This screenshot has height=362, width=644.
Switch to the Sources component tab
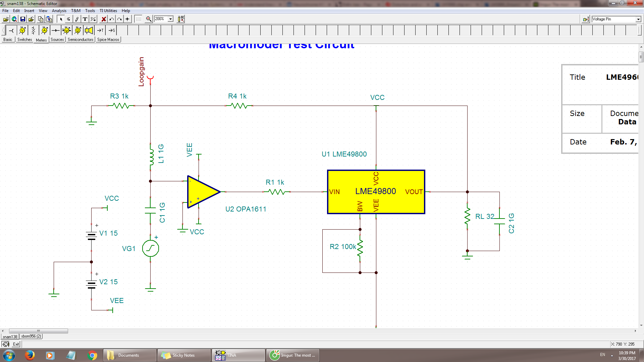57,40
